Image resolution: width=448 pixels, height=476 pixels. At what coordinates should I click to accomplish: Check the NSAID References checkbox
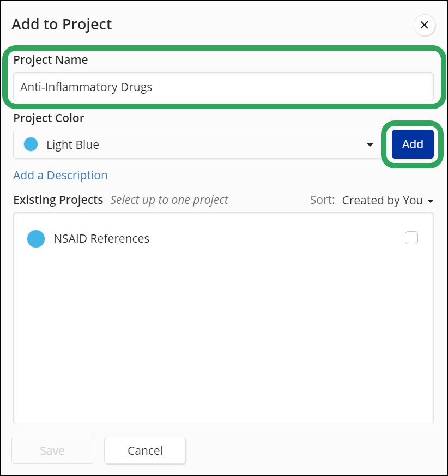point(411,238)
